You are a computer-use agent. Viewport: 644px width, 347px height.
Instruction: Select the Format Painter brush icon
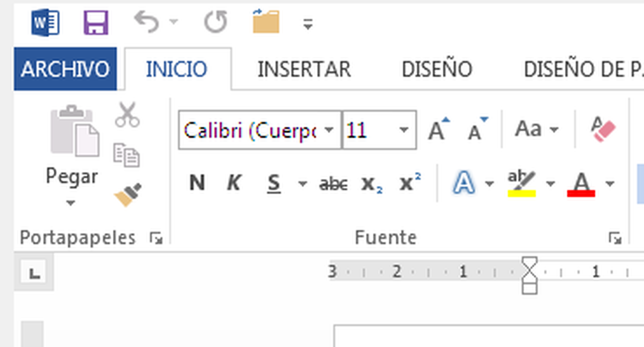pyautogui.click(x=128, y=195)
